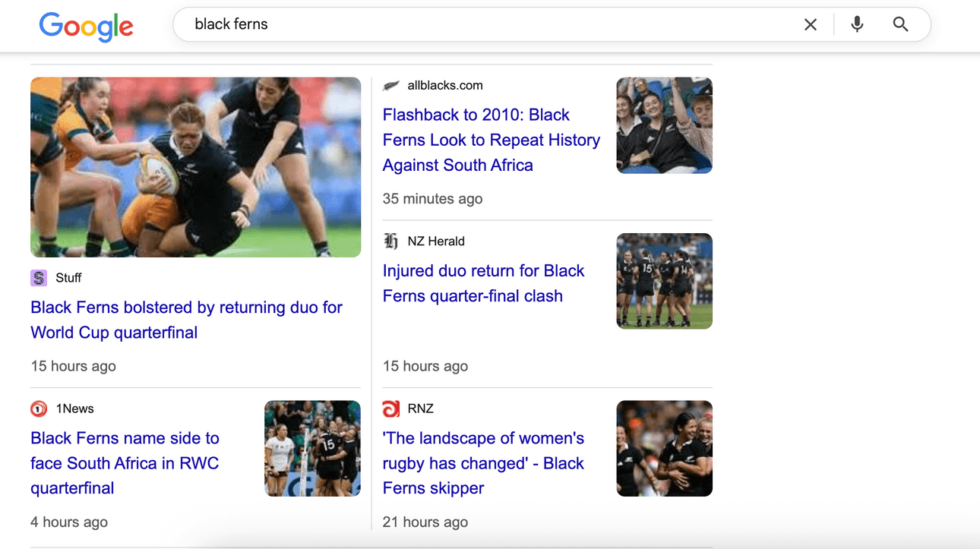Viewport: 980px width, 549px height.
Task: Click the 1News source favicon
Action: click(39, 409)
